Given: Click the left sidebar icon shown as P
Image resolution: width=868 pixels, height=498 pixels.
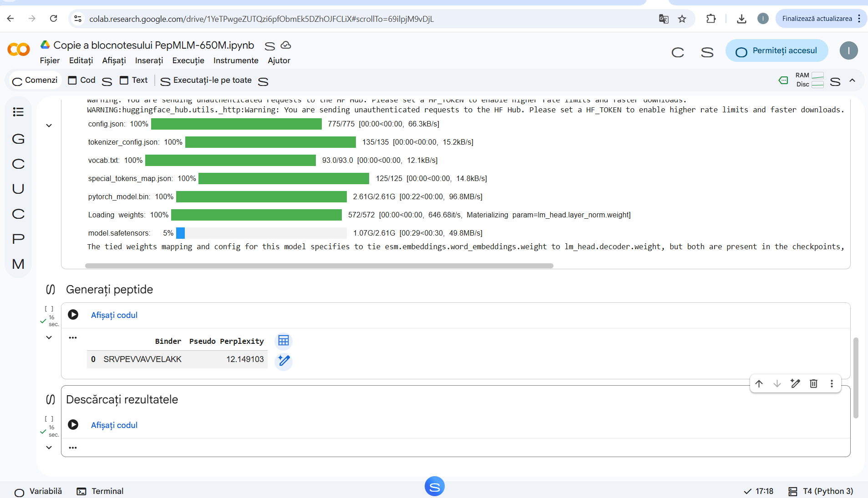Looking at the screenshot, I should coord(18,239).
